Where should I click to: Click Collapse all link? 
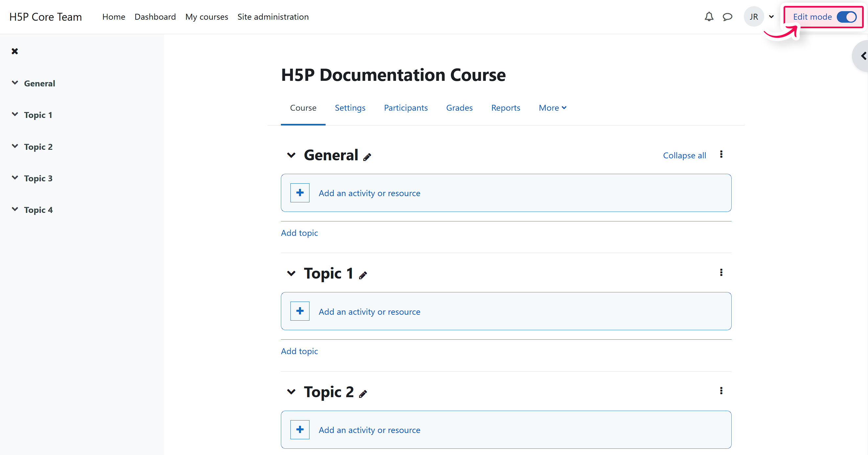[684, 155]
